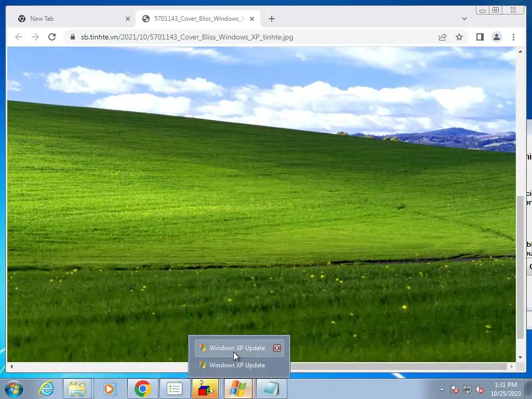532x399 pixels.
Task: Open Windows Explorer from the taskbar
Action: coord(77,389)
